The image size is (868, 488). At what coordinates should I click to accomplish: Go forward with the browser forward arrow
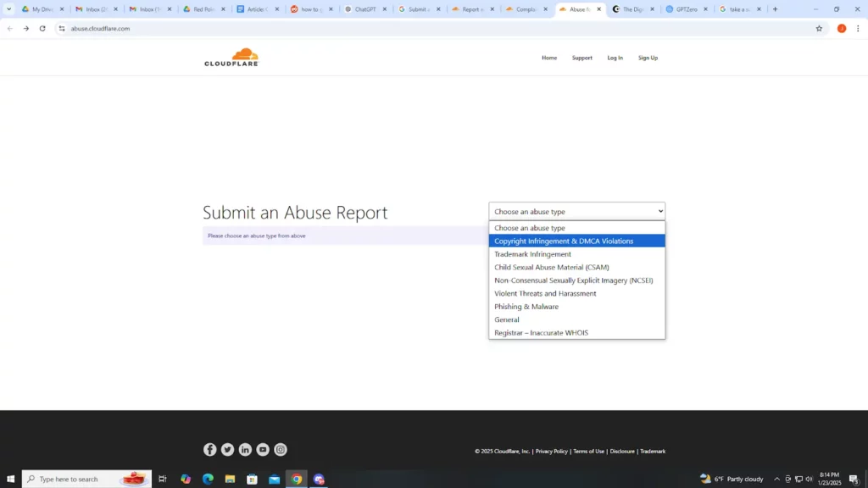(26, 28)
